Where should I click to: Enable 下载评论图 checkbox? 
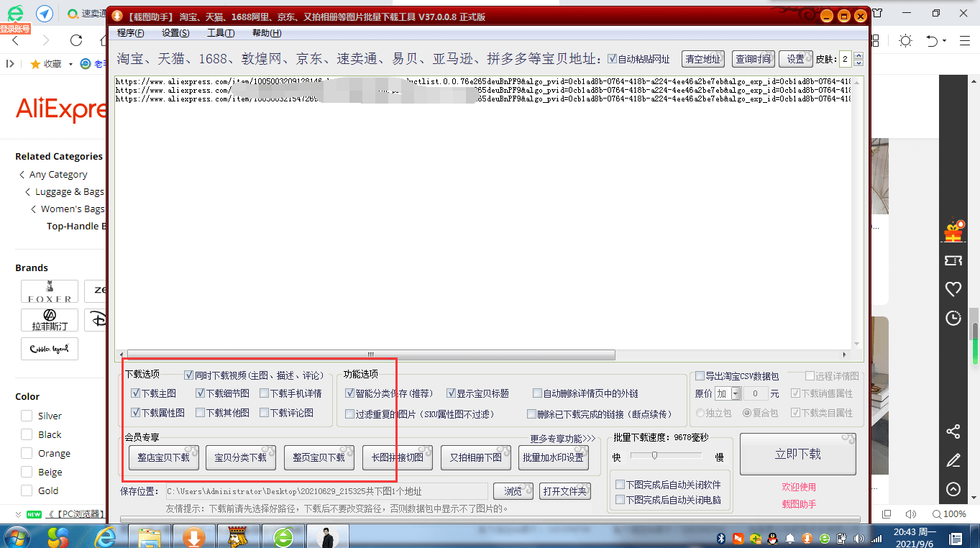pyautogui.click(x=264, y=413)
